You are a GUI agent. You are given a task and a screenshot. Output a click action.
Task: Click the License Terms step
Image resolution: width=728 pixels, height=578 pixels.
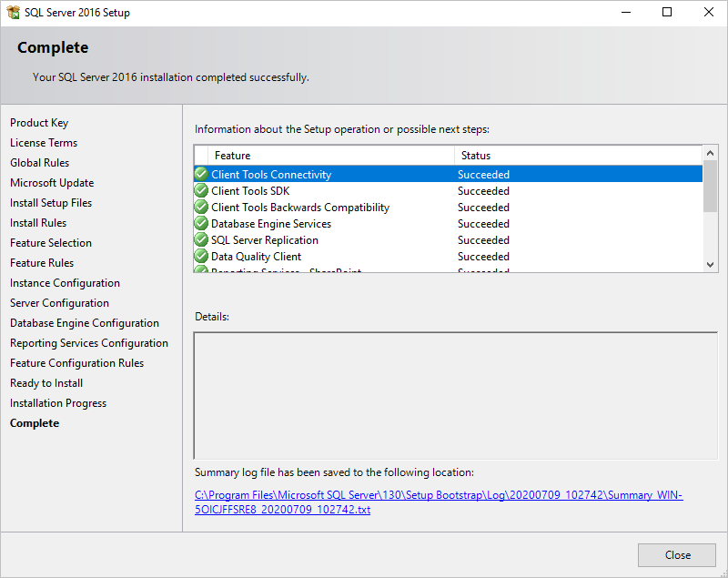point(44,143)
